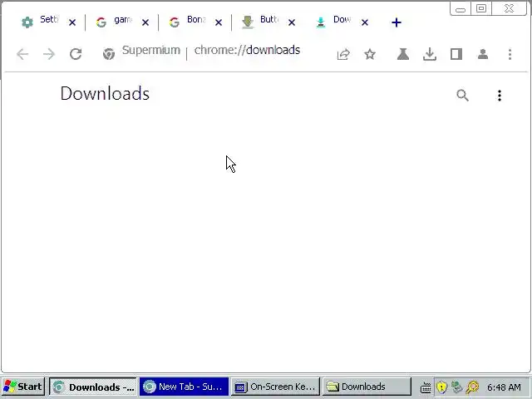Go forward to the next page
The width and height of the screenshot is (532, 399).
point(49,54)
